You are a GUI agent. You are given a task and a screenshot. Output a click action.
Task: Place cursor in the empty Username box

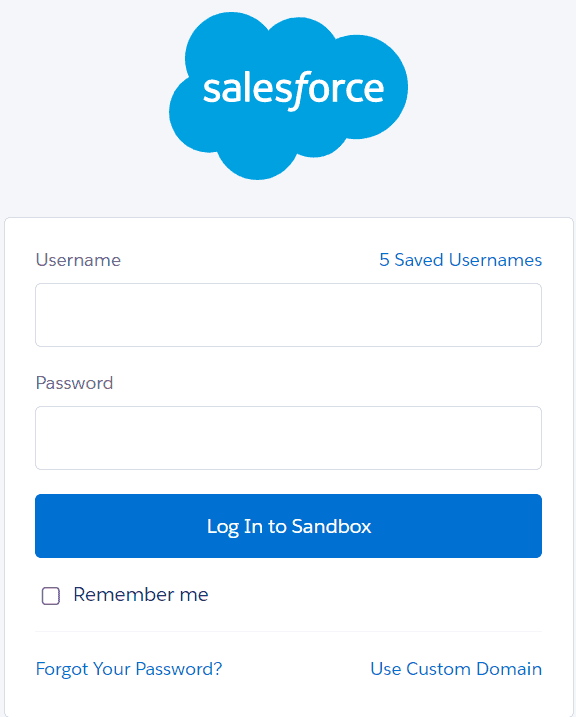(288, 315)
